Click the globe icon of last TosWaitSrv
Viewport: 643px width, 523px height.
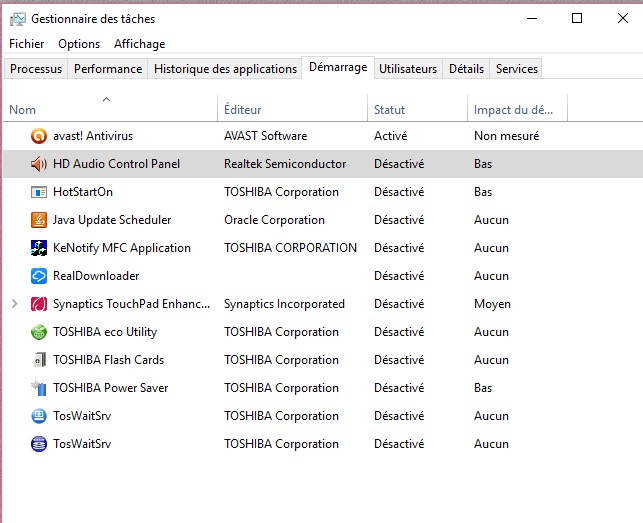[x=39, y=444]
